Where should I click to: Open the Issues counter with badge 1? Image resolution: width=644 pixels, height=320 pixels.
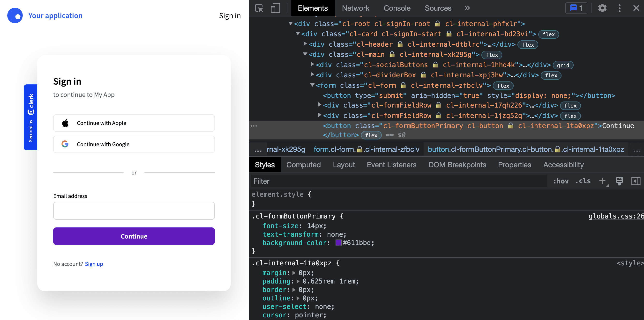[x=576, y=8]
